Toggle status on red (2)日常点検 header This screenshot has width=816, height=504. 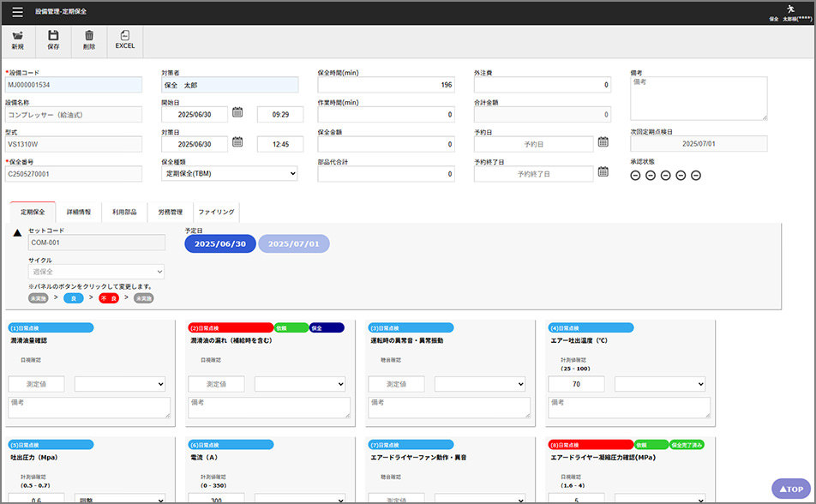[x=231, y=328]
